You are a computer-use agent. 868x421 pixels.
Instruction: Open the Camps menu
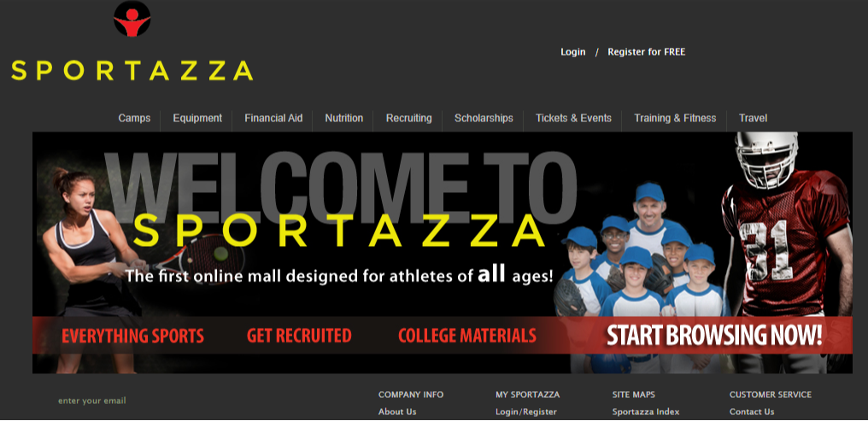point(134,118)
